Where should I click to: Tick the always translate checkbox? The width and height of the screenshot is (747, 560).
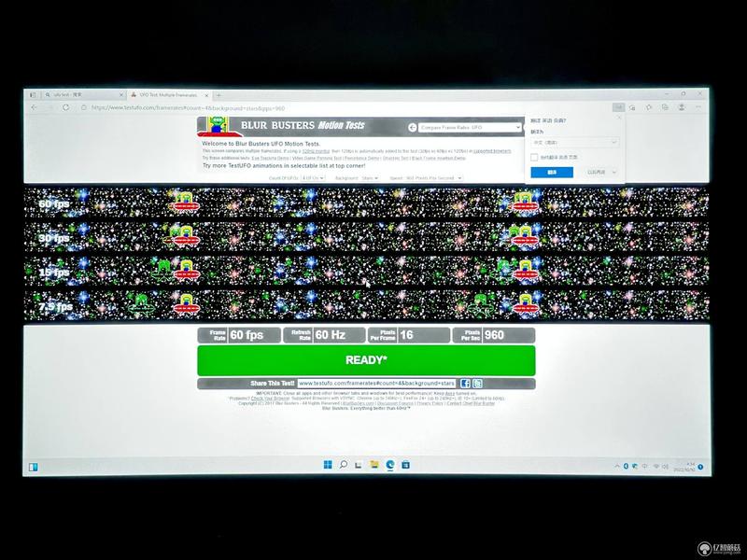tap(534, 157)
